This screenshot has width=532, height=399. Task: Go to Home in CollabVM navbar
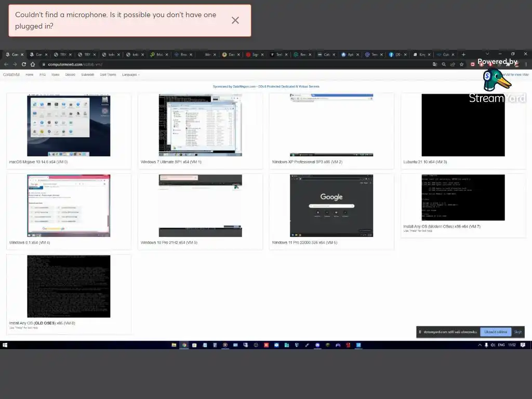coord(30,75)
